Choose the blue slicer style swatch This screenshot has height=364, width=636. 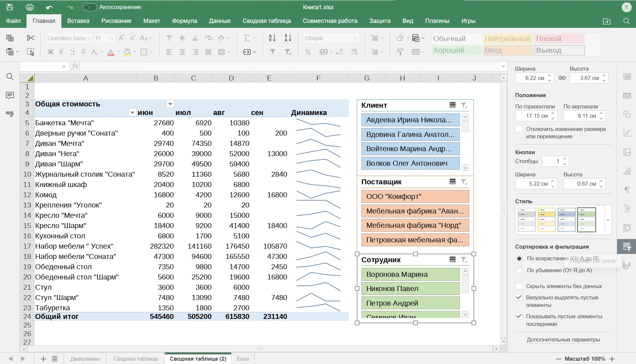coord(566,220)
